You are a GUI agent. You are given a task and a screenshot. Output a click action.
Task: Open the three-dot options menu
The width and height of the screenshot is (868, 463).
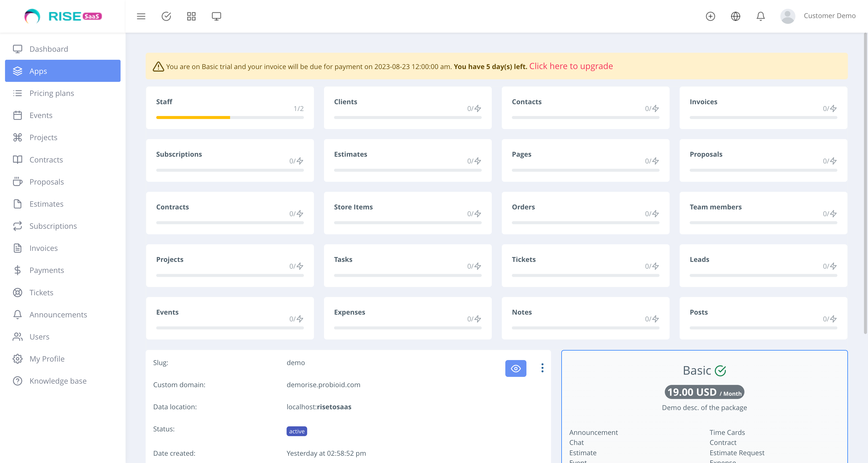point(542,368)
